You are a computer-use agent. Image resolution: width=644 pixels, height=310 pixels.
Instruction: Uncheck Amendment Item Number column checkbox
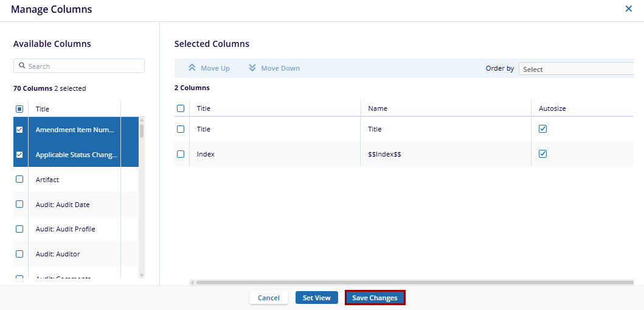[x=19, y=130]
